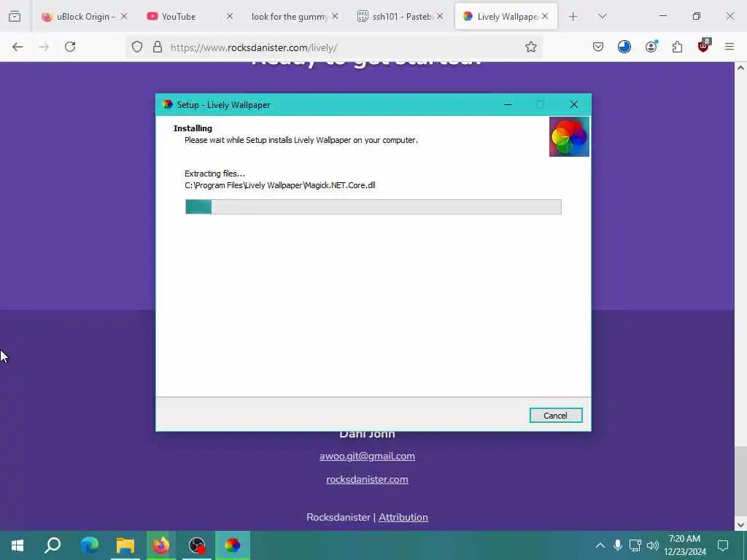Go forward one page

click(x=44, y=47)
